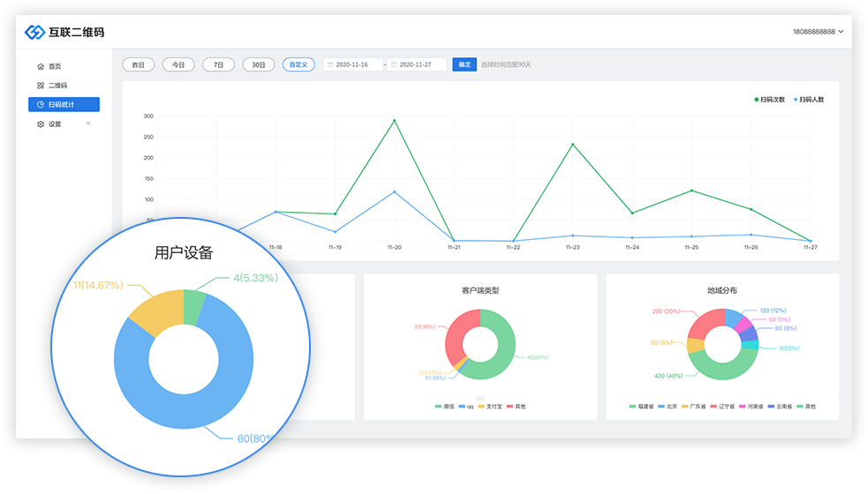Toggle the 扫码次数 series in chart legend

click(769, 100)
